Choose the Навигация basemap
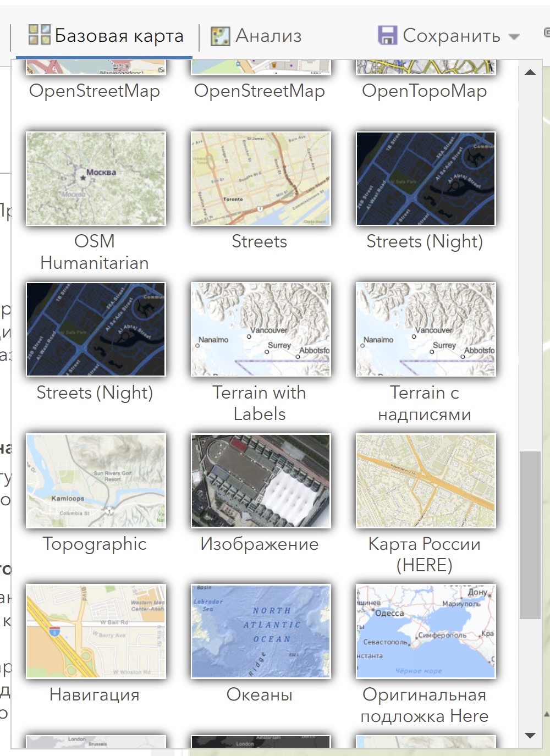This screenshot has width=550, height=756. click(x=96, y=631)
